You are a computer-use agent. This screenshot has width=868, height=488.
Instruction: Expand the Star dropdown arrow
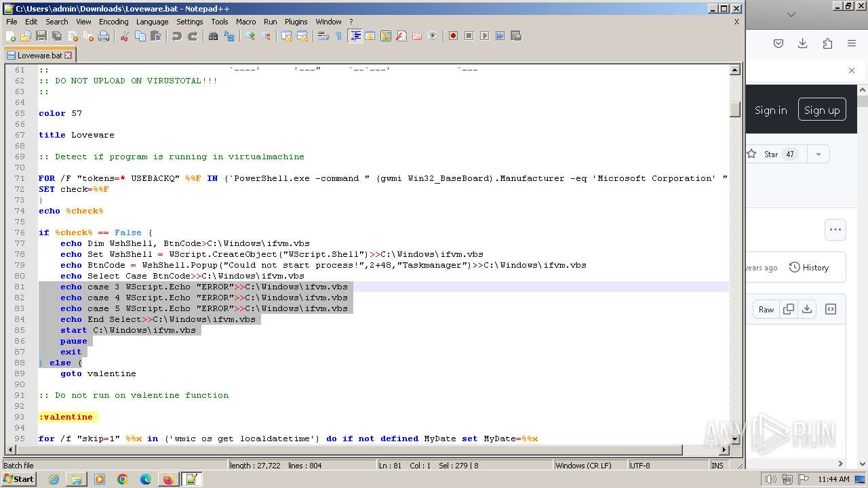(818, 155)
